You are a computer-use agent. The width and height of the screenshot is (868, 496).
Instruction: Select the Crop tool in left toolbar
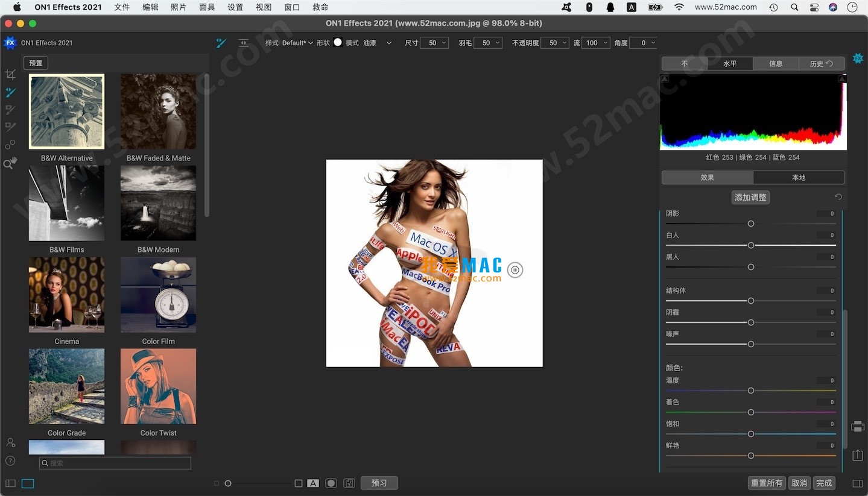click(x=10, y=75)
